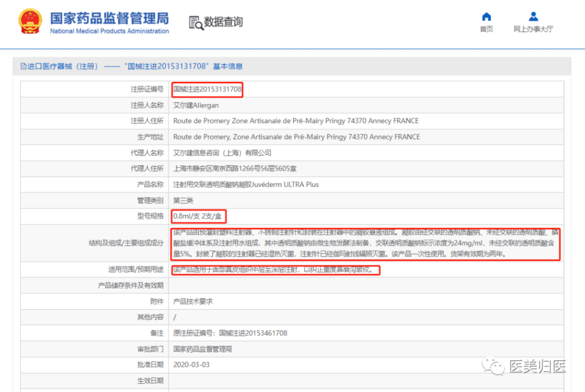Click original registration number 国械注进20153461708
This screenshot has height=392, width=585.
pos(253,333)
